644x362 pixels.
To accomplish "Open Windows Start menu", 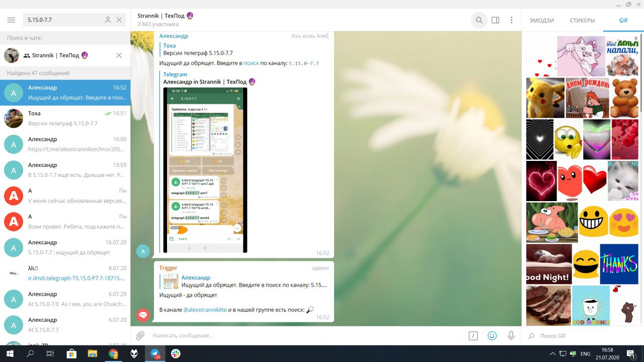I will [x=10, y=354].
